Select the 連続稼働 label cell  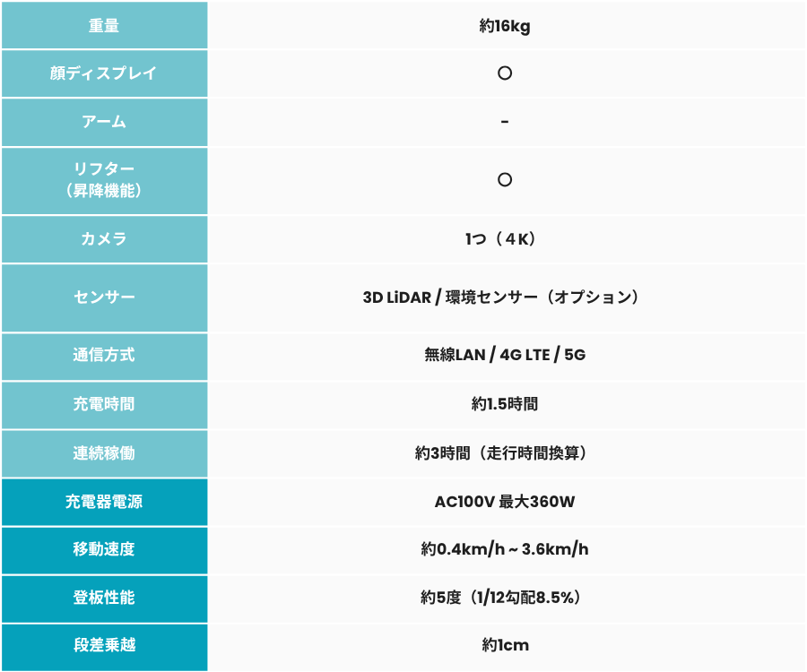pyautogui.click(x=104, y=453)
